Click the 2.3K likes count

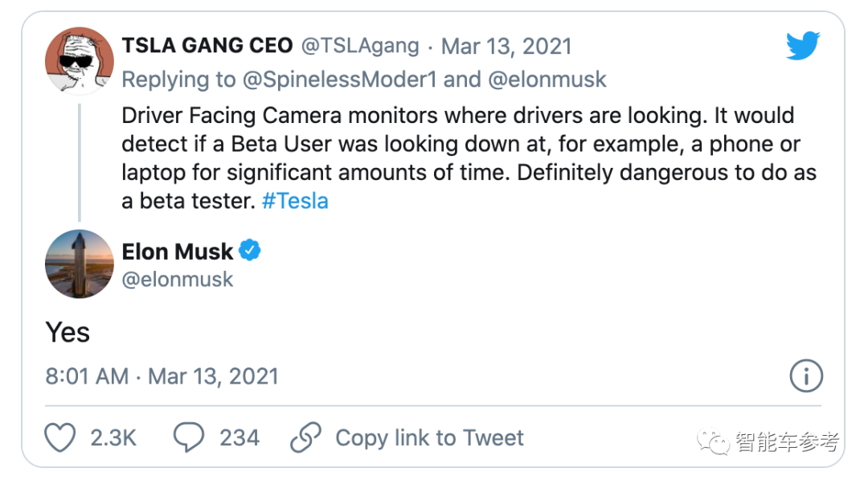tap(113, 437)
